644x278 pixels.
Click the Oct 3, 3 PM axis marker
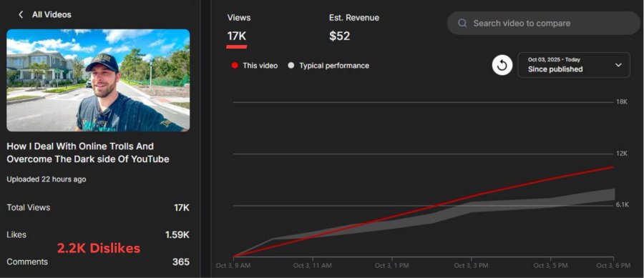[471, 266]
